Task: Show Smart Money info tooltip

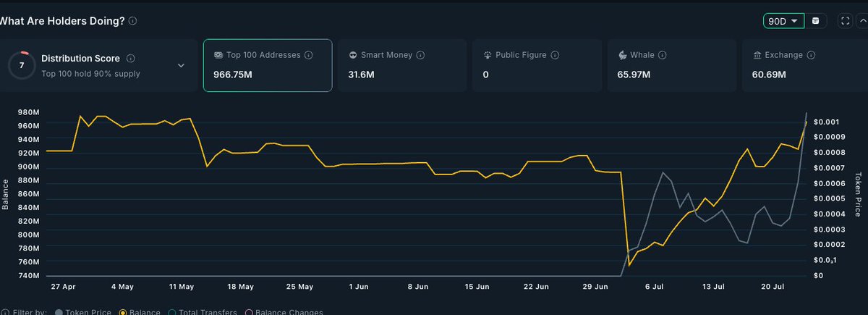Action: 420,55
